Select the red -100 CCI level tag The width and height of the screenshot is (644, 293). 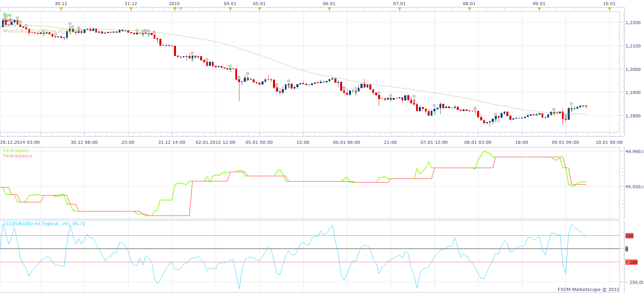coord(632,262)
